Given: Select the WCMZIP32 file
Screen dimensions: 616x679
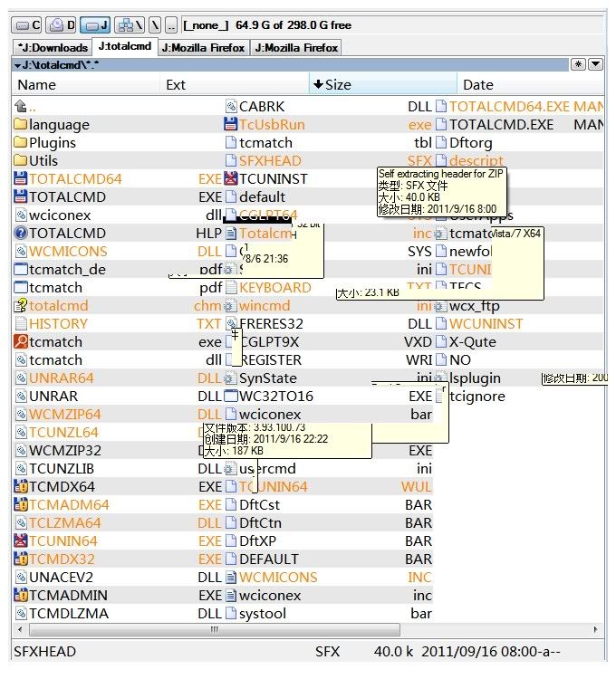Looking at the screenshot, I should [65, 450].
